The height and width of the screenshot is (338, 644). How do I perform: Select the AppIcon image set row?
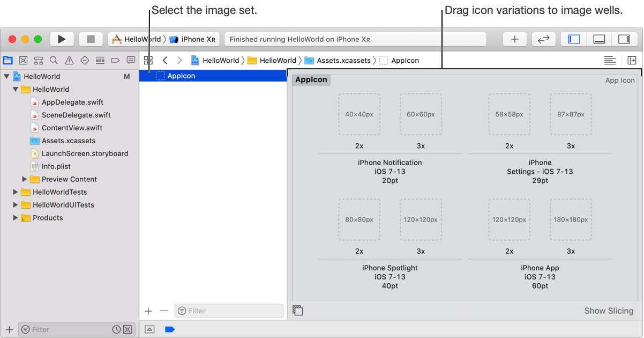click(x=213, y=76)
